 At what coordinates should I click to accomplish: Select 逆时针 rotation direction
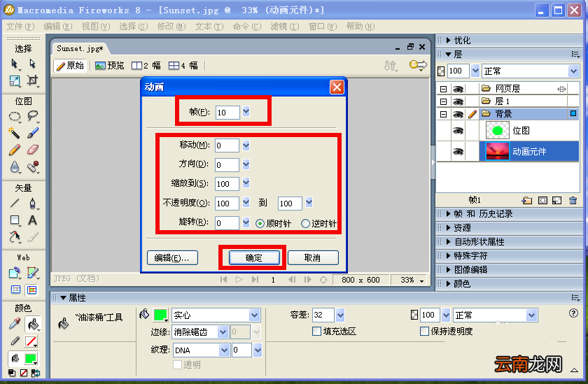(x=305, y=224)
